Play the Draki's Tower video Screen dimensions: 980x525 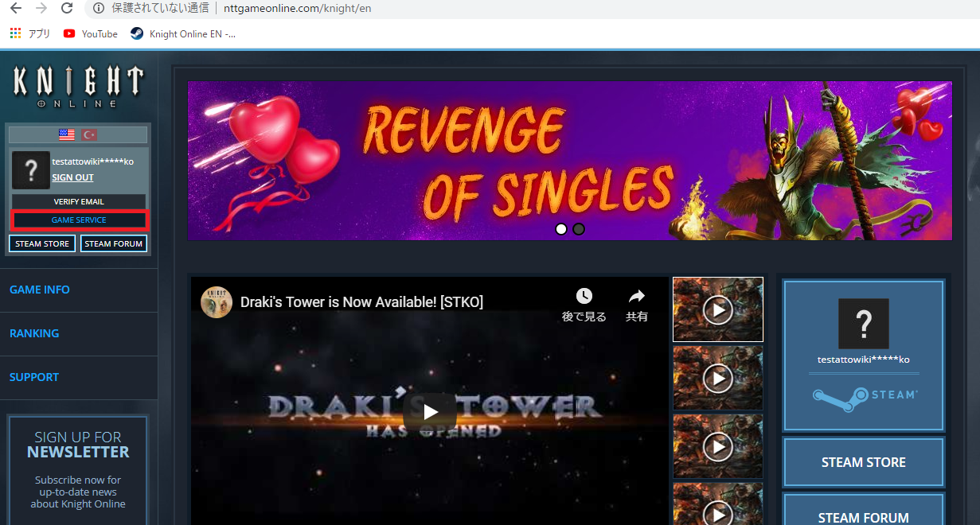click(x=430, y=412)
